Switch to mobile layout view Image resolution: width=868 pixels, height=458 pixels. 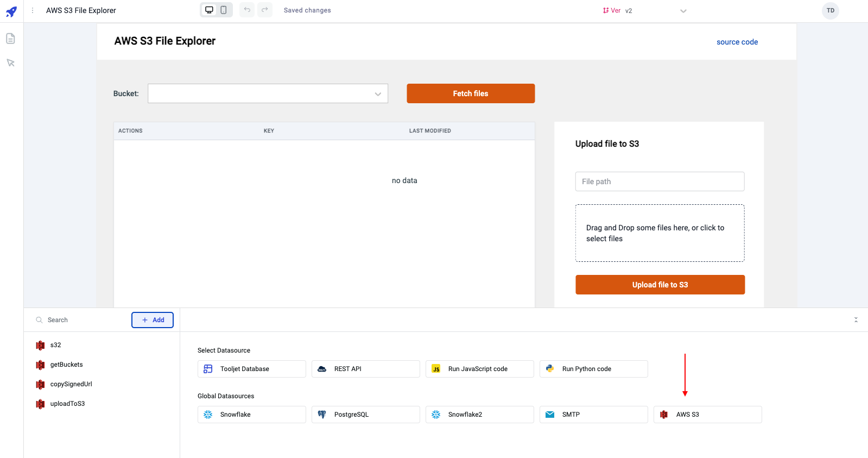pos(224,10)
